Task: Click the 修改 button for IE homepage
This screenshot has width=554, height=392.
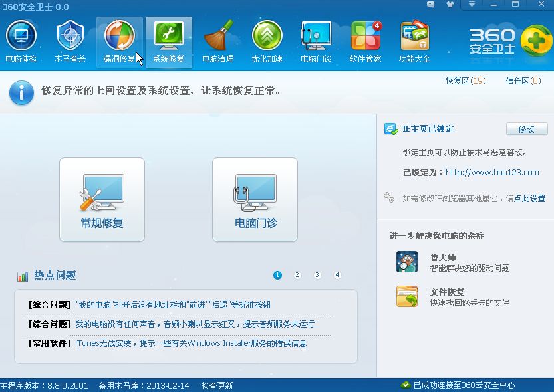Action: (527, 129)
